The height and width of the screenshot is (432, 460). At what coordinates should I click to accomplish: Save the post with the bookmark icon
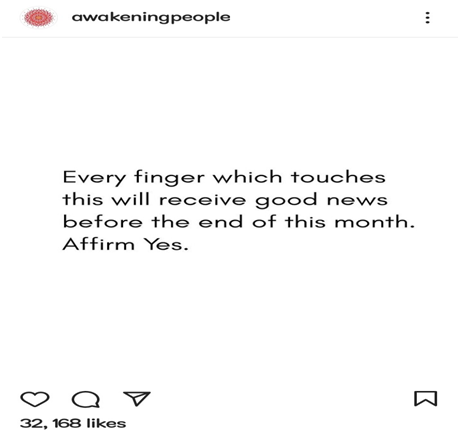pos(425,399)
